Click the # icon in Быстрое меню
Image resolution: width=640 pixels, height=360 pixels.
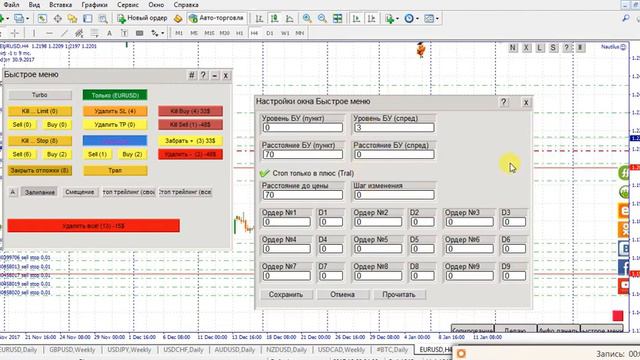pos(191,75)
